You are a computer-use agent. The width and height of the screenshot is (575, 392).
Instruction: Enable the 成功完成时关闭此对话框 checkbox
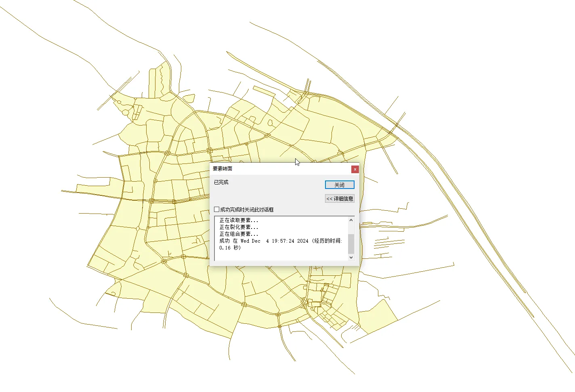216,210
